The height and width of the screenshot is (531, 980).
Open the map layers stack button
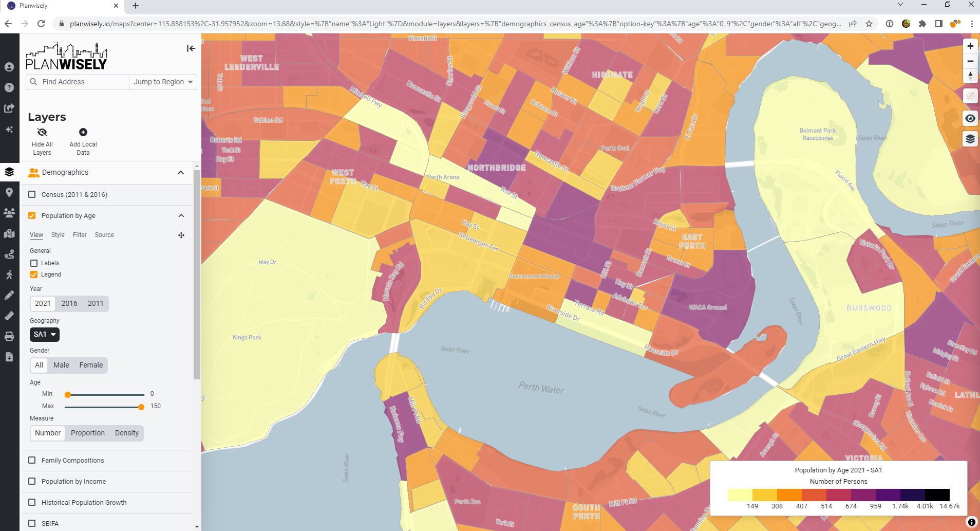(970, 139)
